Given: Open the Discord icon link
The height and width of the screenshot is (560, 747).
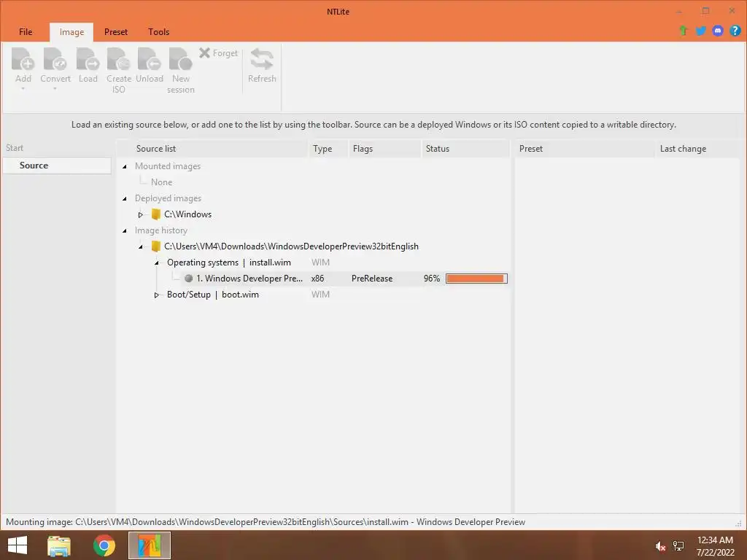Looking at the screenshot, I should pyautogui.click(x=718, y=31).
